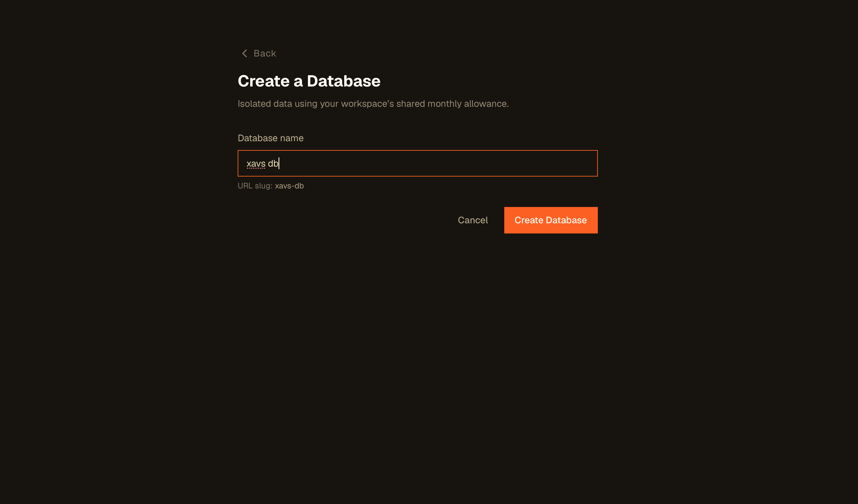858x504 pixels.
Task: Click the Create a Database heading
Action: click(x=309, y=81)
